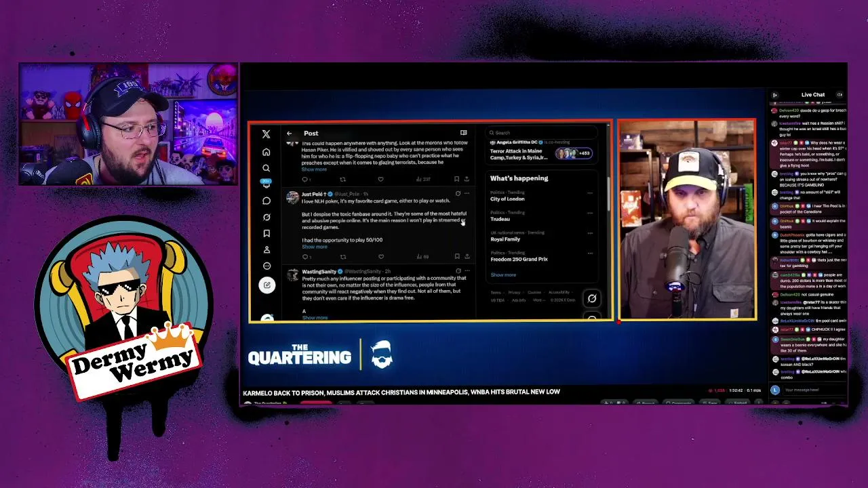Expand Show more on Hasan Piker post
Viewport: 868px width, 488px height.
click(314, 169)
